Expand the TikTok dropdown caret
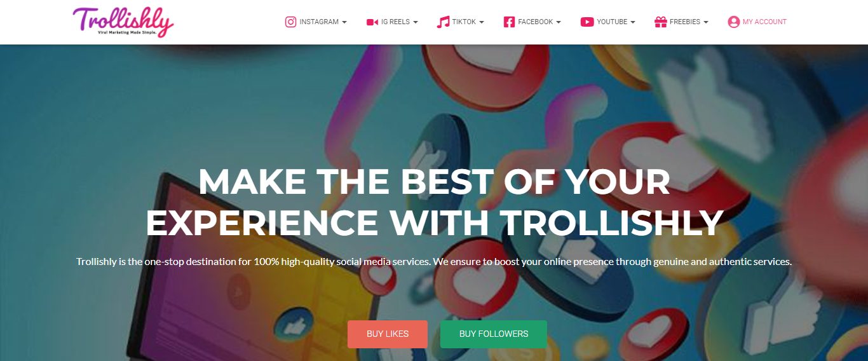 [482, 22]
